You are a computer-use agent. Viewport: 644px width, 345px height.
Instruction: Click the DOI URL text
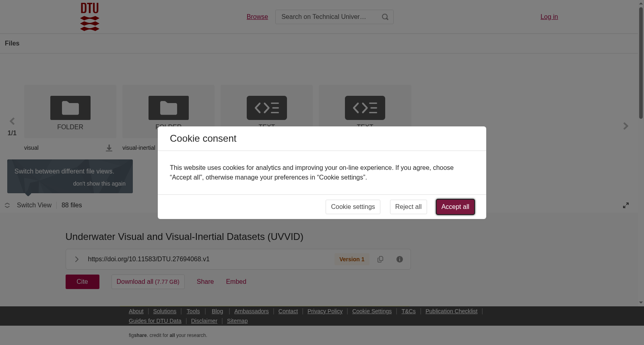coord(149,259)
